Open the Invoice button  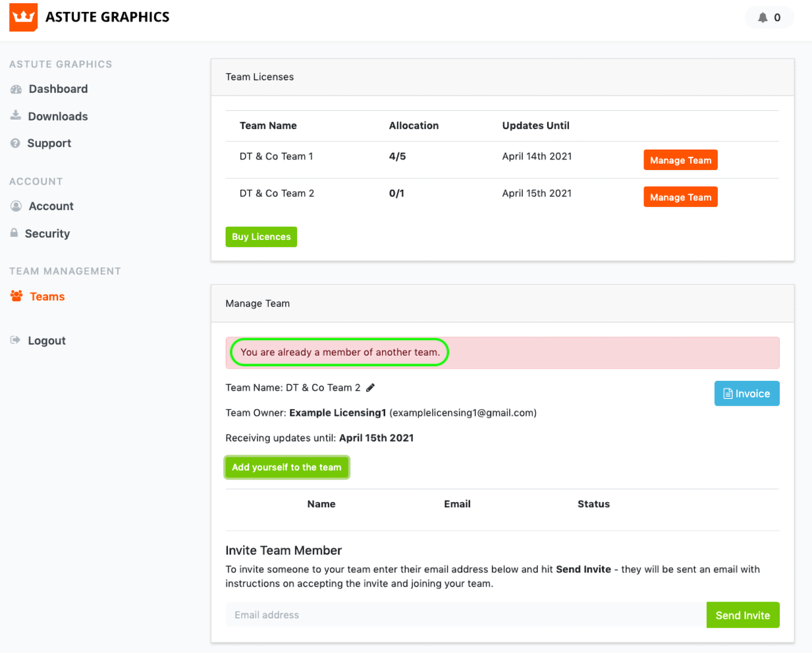(x=746, y=393)
